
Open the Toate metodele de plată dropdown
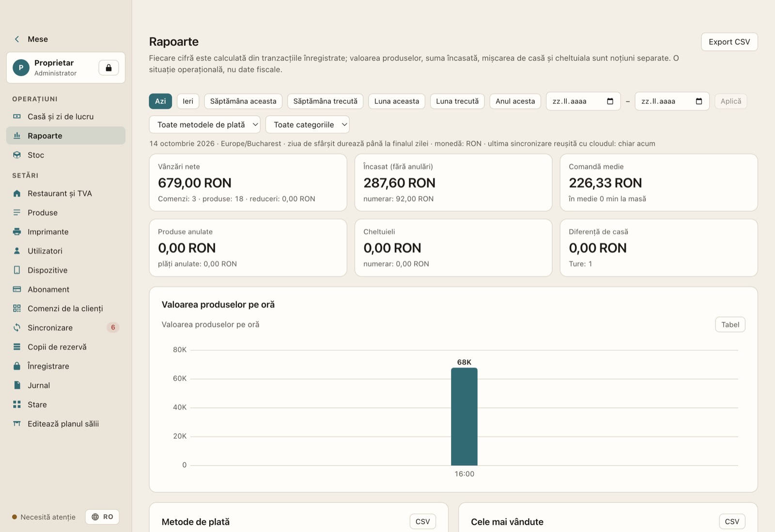click(x=205, y=125)
